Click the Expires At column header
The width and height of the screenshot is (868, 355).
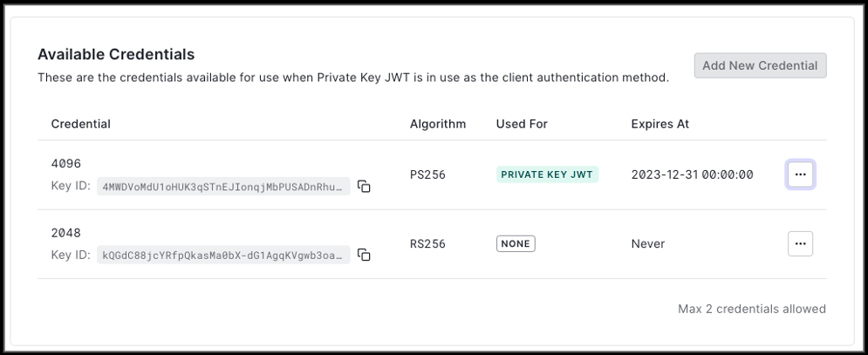click(x=660, y=124)
